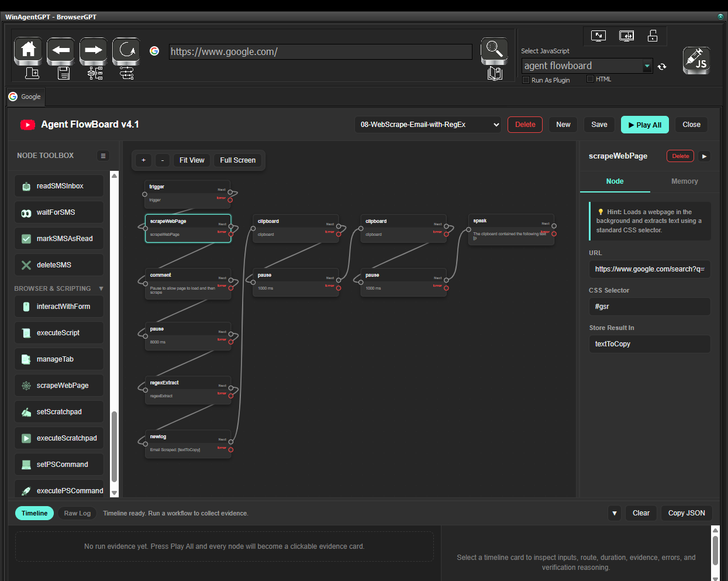Switch to the Google browser tab
This screenshot has width=728, height=581.
pos(25,97)
